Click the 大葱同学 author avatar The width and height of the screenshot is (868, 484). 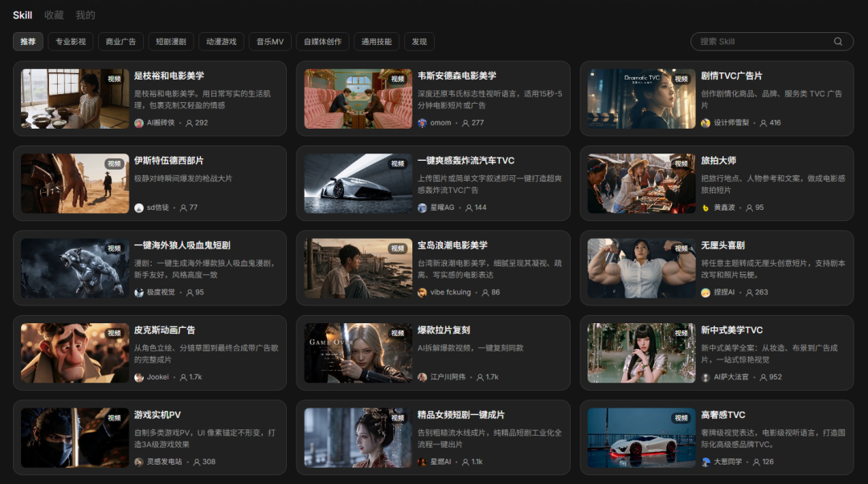click(x=706, y=461)
